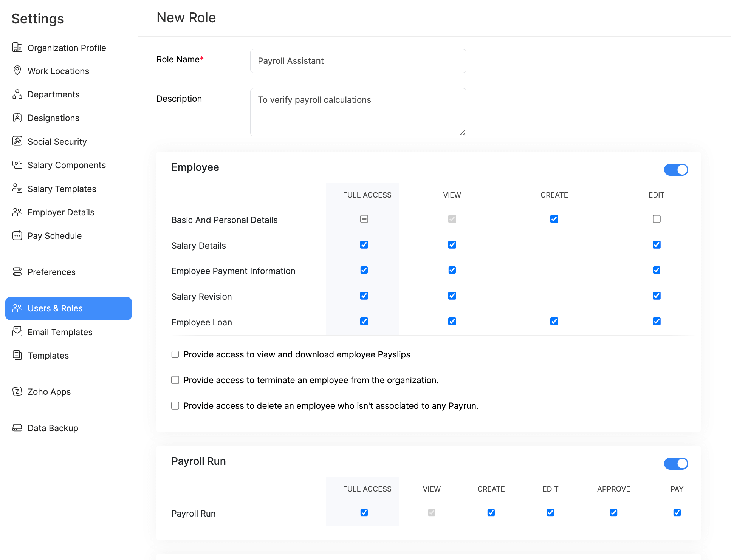Click the Role Name input field
731x560 pixels.
358,61
